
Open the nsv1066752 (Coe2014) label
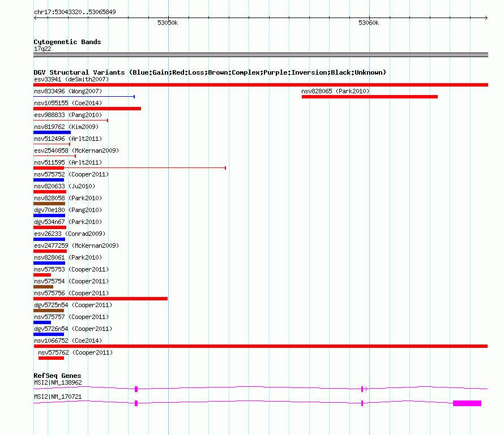click(x=68, y=341)
